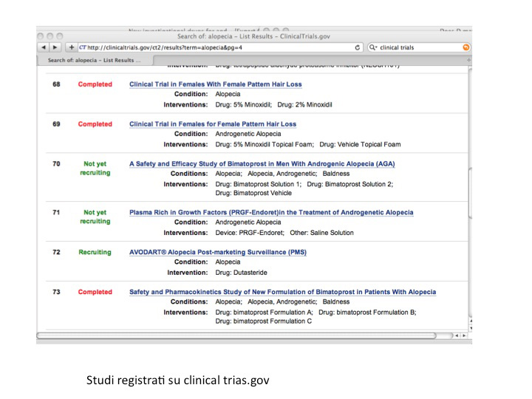Click the horizontal scrollbar at the bottom
Screen dimensions: 532x399
(x=236, y=335)
